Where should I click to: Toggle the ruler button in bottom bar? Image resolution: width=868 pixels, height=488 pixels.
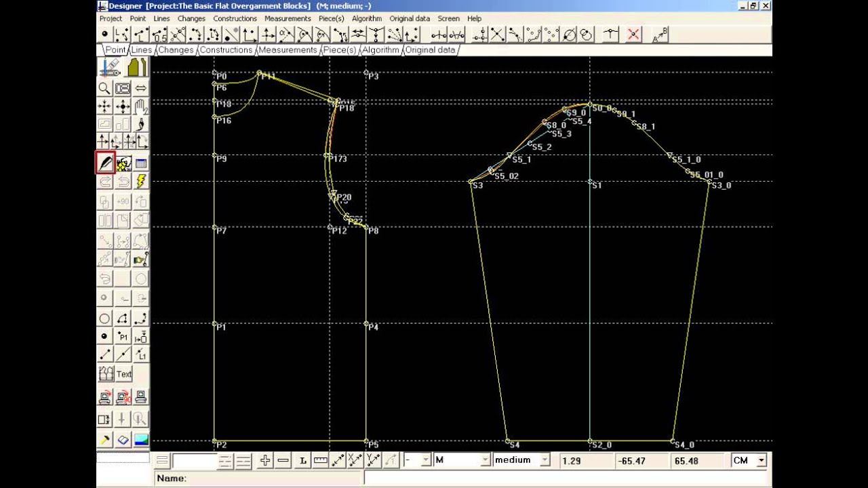pyautogui.click(x=320, y=460)
